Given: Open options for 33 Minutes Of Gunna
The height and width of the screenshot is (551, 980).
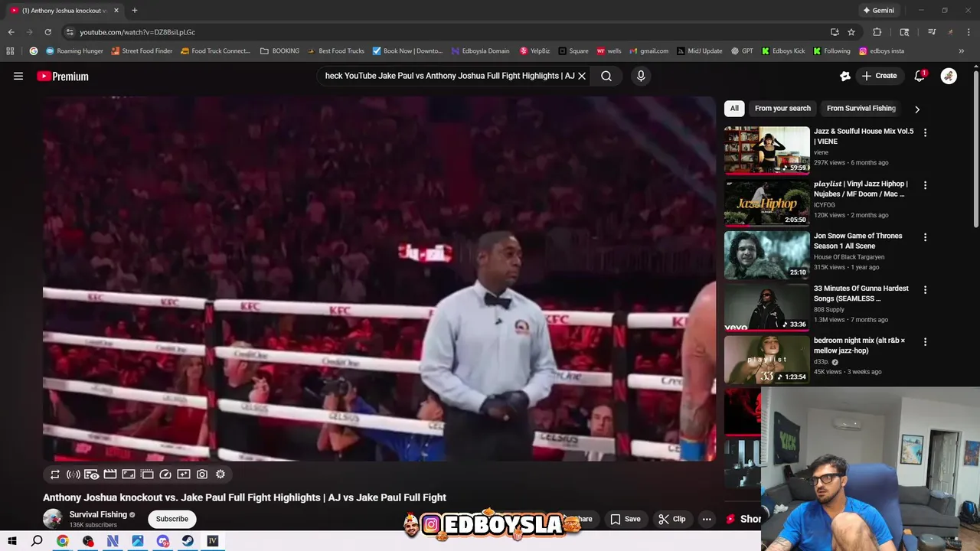Looking at the screenshot, I should pos(925,290).
